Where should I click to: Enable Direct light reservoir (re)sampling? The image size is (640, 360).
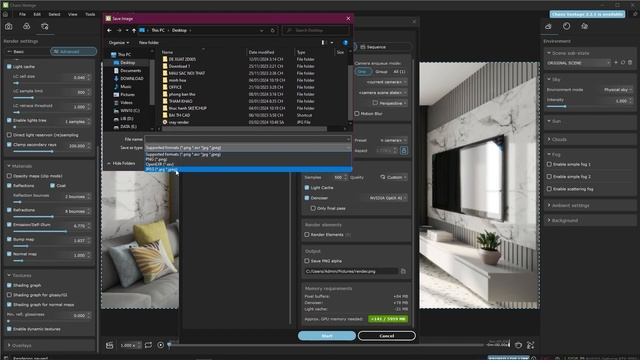(9, 135)
